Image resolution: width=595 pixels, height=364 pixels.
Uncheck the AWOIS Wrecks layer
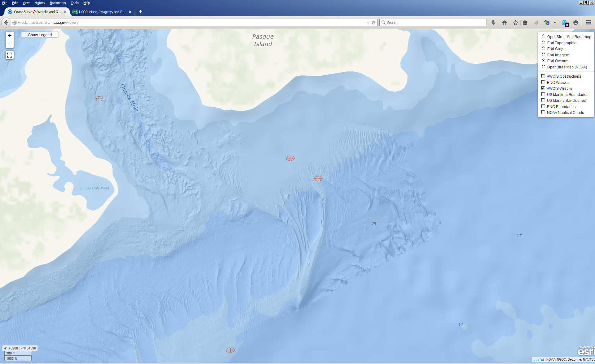(543, 88)
